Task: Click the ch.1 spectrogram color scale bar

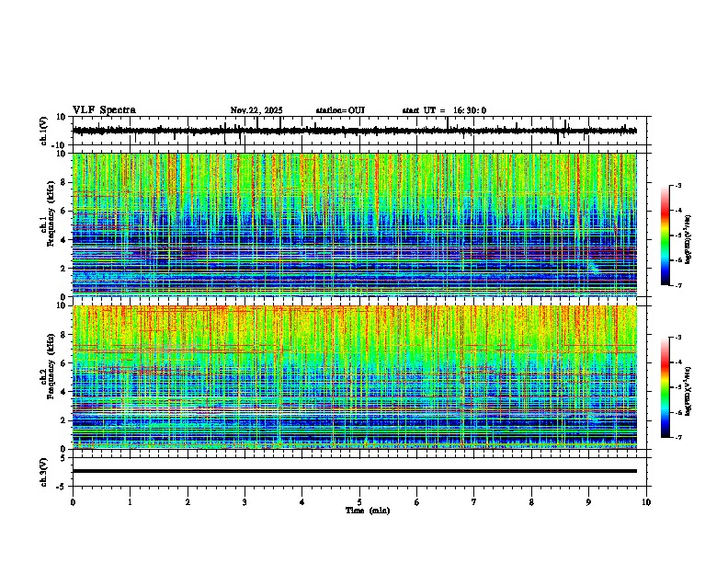Action: (x=665, y=236)
